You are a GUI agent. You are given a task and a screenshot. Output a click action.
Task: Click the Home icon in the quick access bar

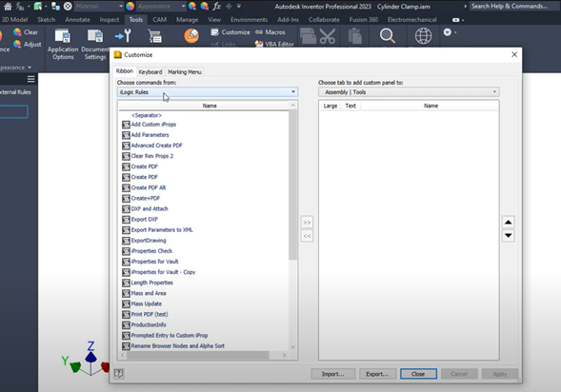pos(8,6)
